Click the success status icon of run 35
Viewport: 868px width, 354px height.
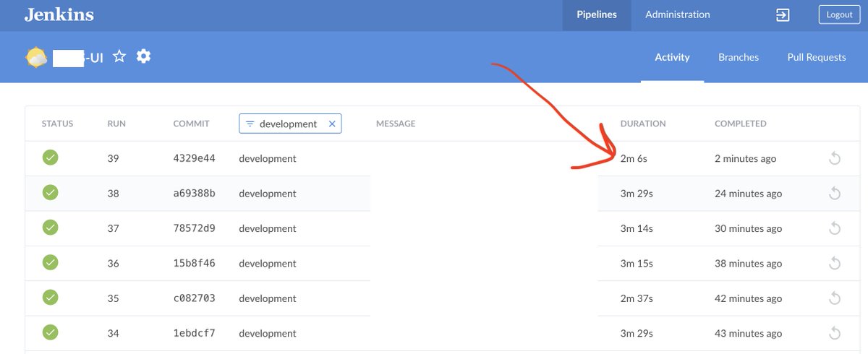(x=50, y=297)
